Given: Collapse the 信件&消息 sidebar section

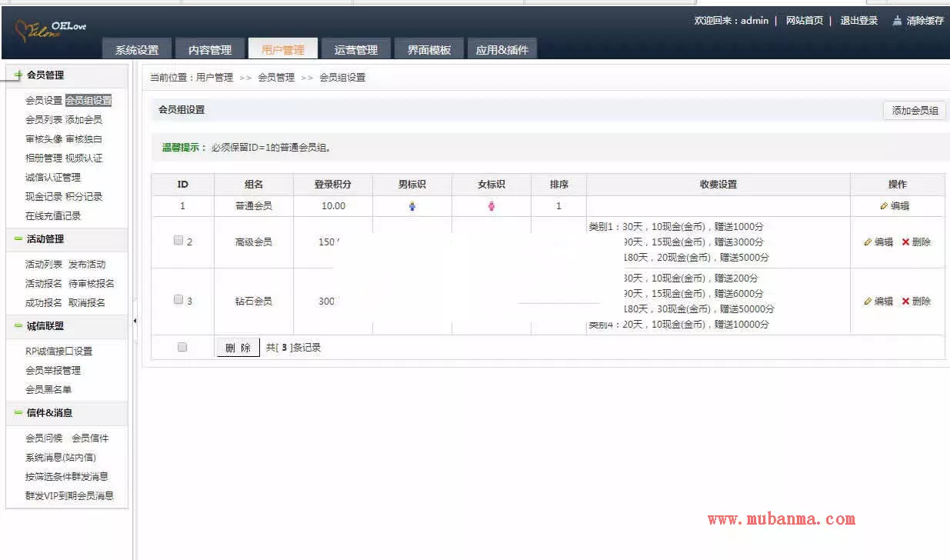Looking at the screenshot, I should point(18,413).
